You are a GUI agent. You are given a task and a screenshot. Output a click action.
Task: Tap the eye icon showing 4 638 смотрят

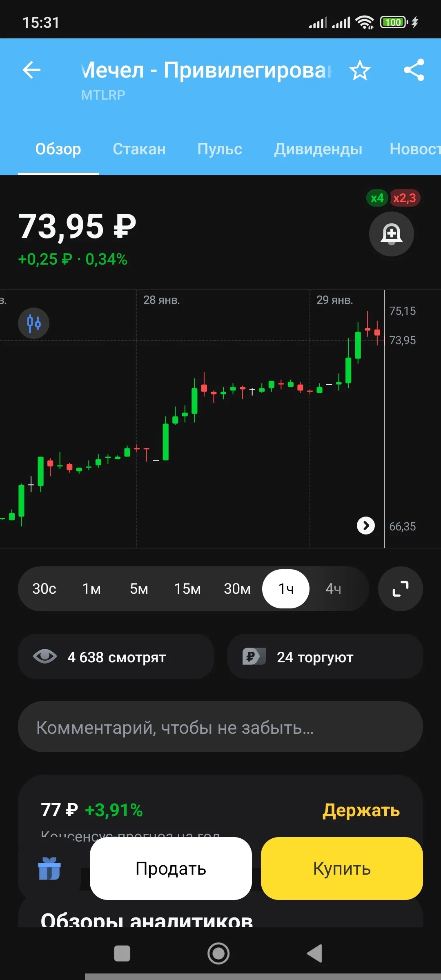click(x=45, y=657)
